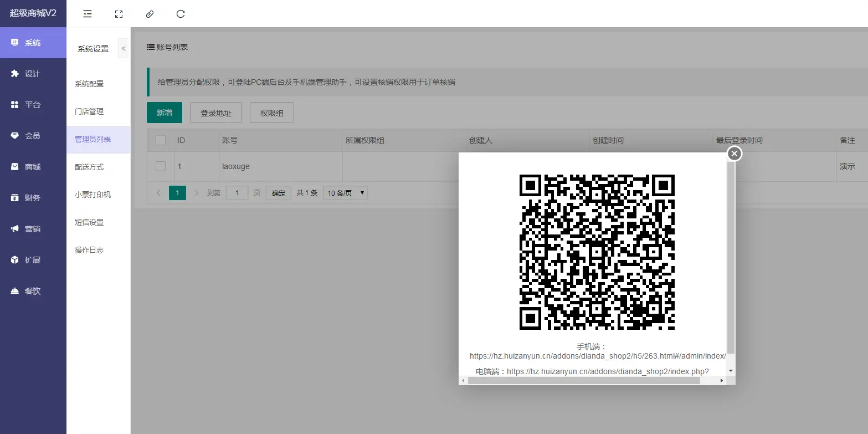868x434 pixels.
Task: Click the 登录地址 button
Action: tap(216, 113)
